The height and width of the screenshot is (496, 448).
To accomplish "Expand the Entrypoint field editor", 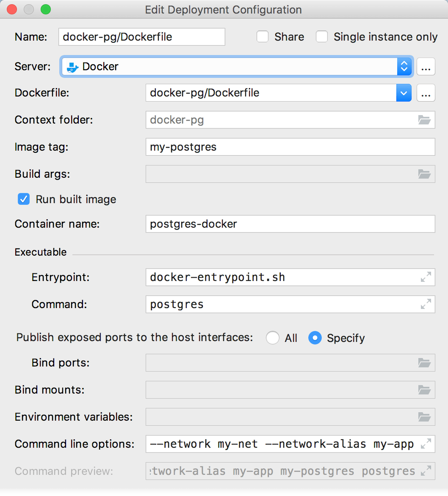I will click(426, 277).
